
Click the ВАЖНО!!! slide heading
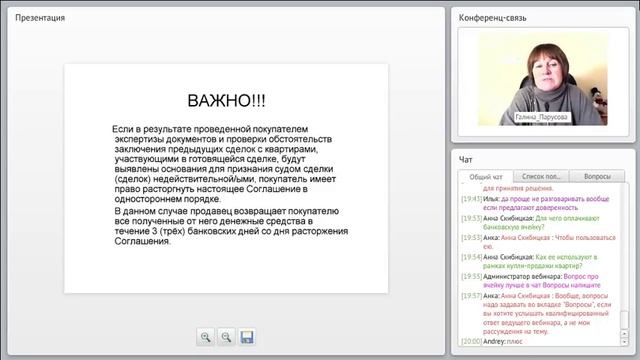[226, 100]
